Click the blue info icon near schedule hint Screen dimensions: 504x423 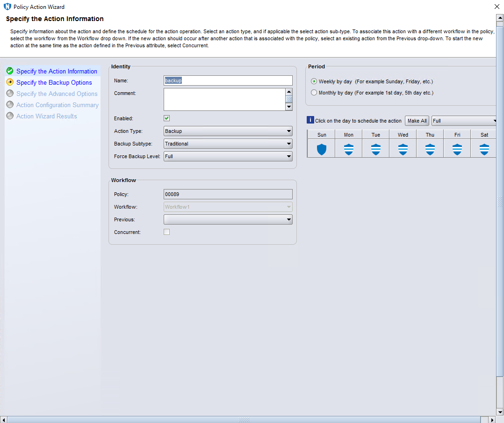coord(310,120)
